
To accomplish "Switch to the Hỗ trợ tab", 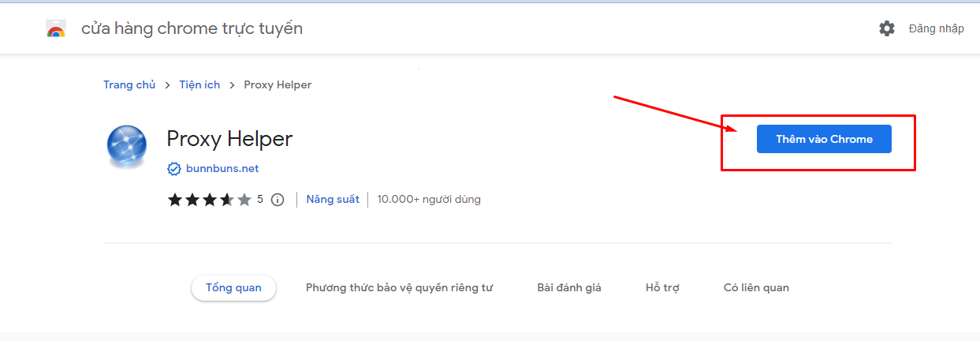I will (x=662, y=288).
